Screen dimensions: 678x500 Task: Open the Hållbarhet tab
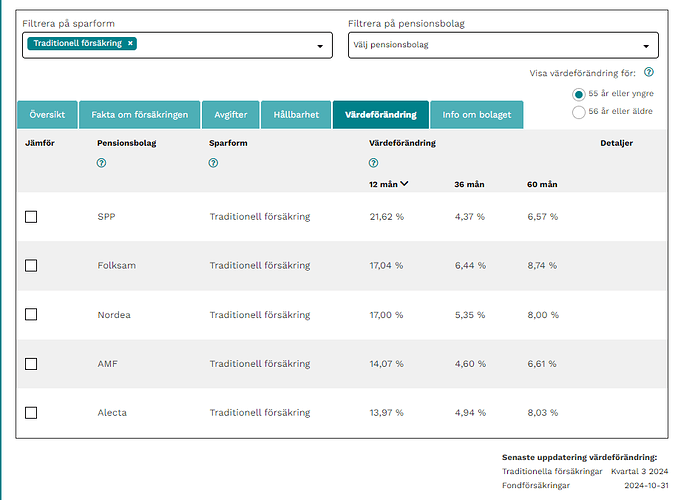pyautogui.click(x=296, y=115)
